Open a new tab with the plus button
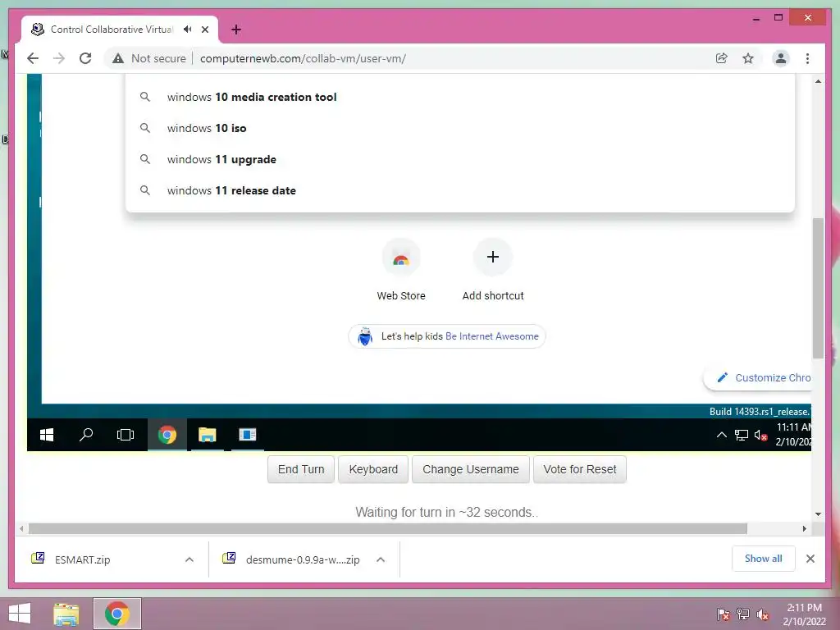This screenshot has width=840, height=630. (236, 30)
